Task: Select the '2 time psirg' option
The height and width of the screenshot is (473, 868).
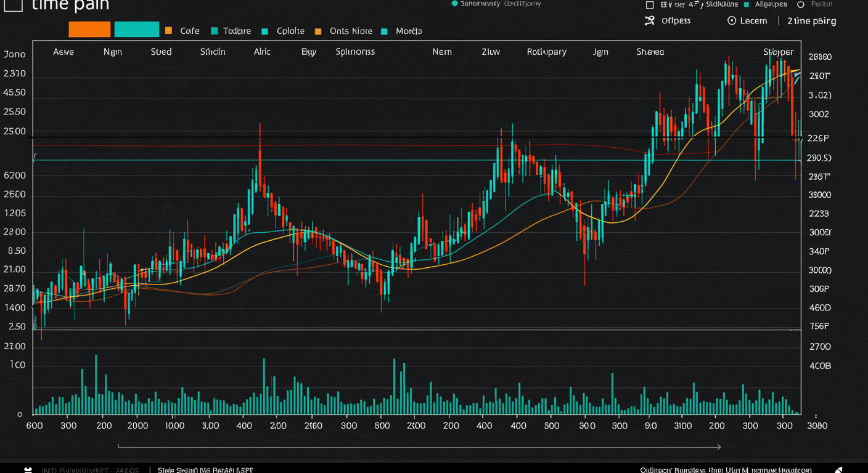Action: [x=811, y=21]
